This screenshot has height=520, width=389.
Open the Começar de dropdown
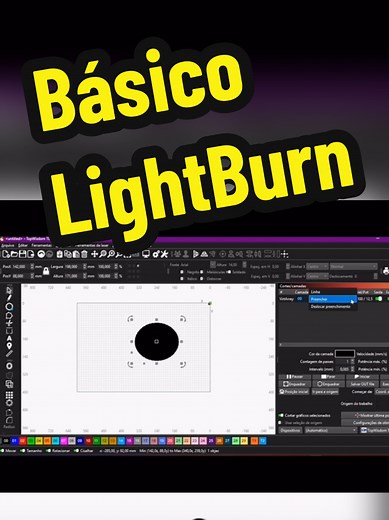click(x=381, y=392)
